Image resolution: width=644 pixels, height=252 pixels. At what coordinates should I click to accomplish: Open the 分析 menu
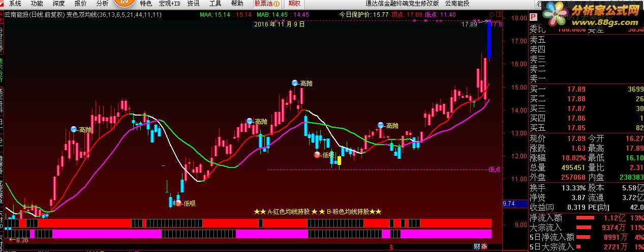pyautogui.click(x=103, y=4)
